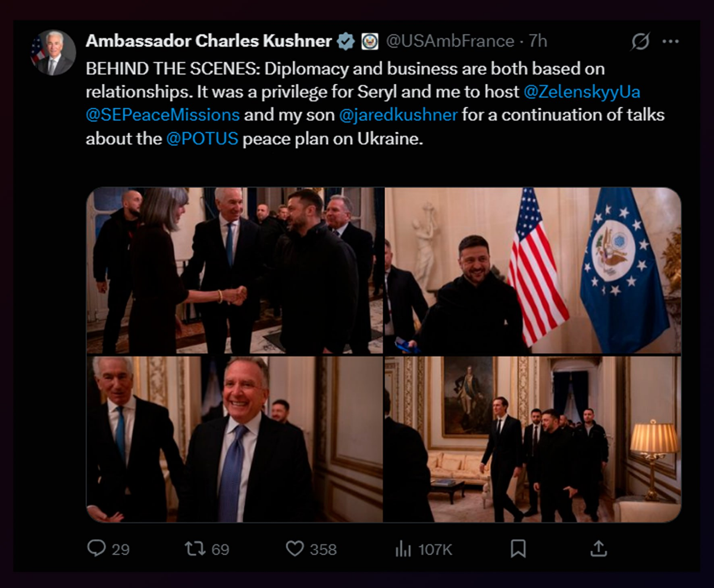Viewport: 714px width, 588px height.
Task: Open the top-right photo with flags
Action: tap(533, 271)
